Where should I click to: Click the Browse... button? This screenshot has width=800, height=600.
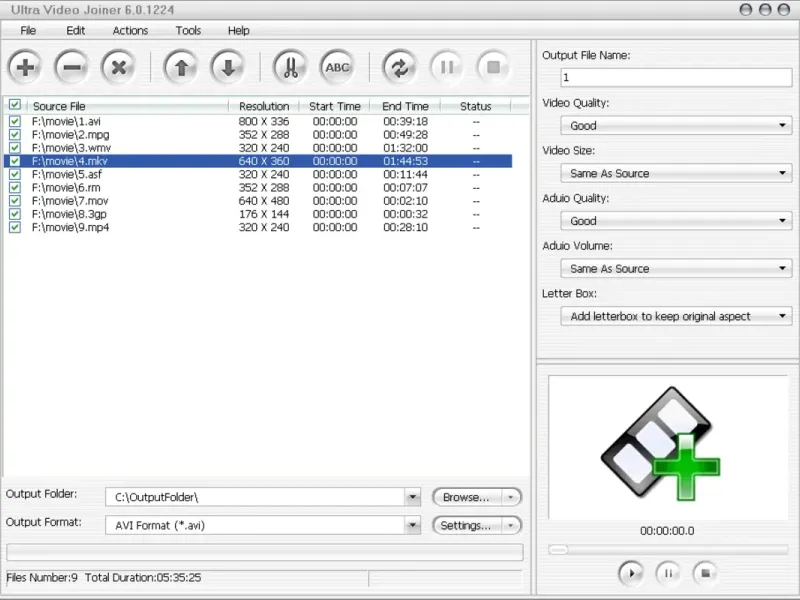pos(467,497)
